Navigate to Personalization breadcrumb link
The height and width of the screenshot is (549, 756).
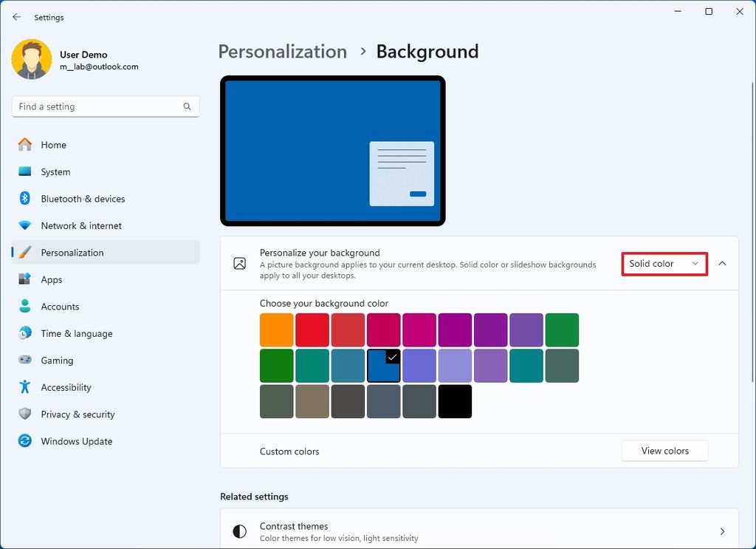(x=283, y=52)
